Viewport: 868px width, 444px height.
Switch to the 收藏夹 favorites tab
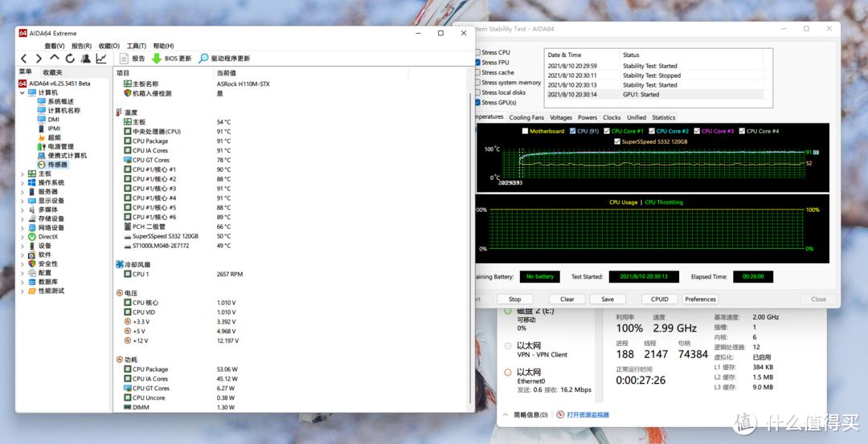(52, 72)
